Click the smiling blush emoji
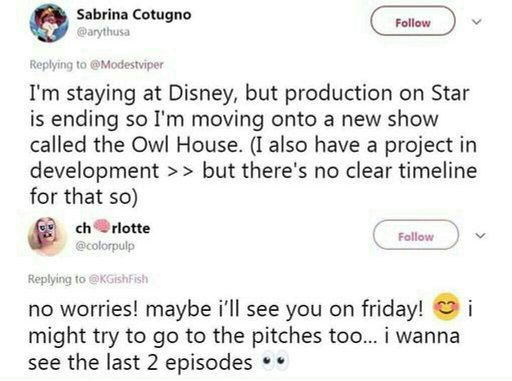The width and height of the screenshot is (512, 381). click(x=446, y=307)
